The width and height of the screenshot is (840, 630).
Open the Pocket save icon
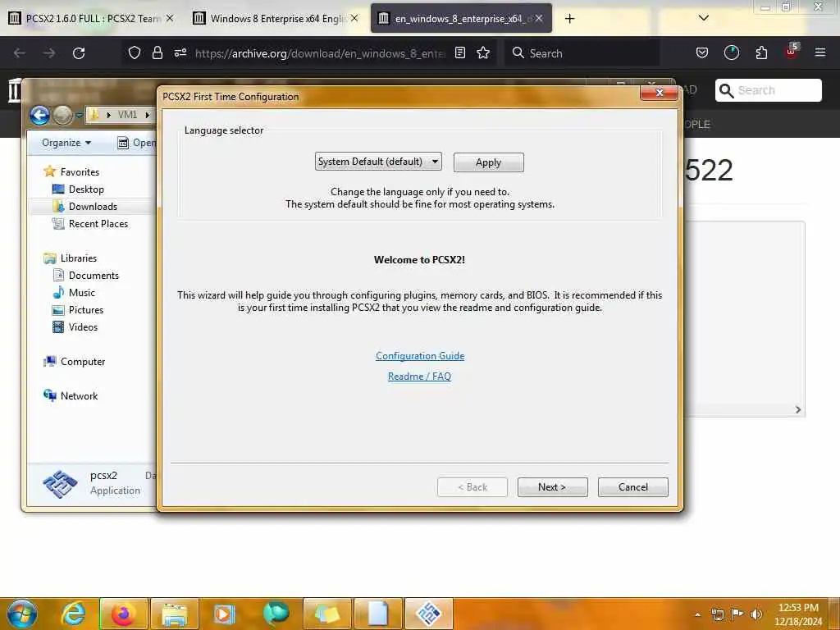(702, 53)
